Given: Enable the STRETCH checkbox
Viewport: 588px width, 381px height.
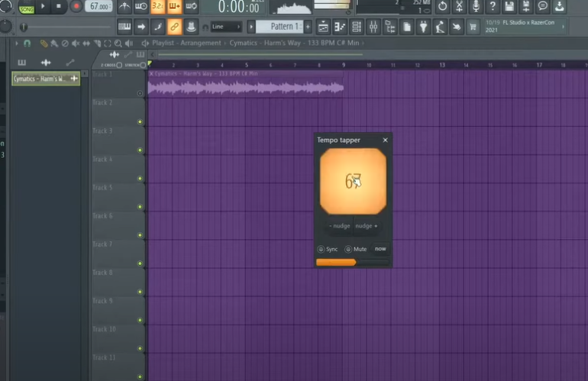Looking at the screenshot, I should (x=143, y=65).
